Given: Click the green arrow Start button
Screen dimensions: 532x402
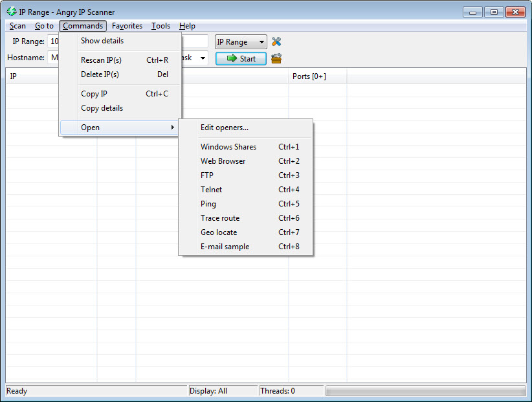Looking at the screenshot, I should [x=241, y=59].
